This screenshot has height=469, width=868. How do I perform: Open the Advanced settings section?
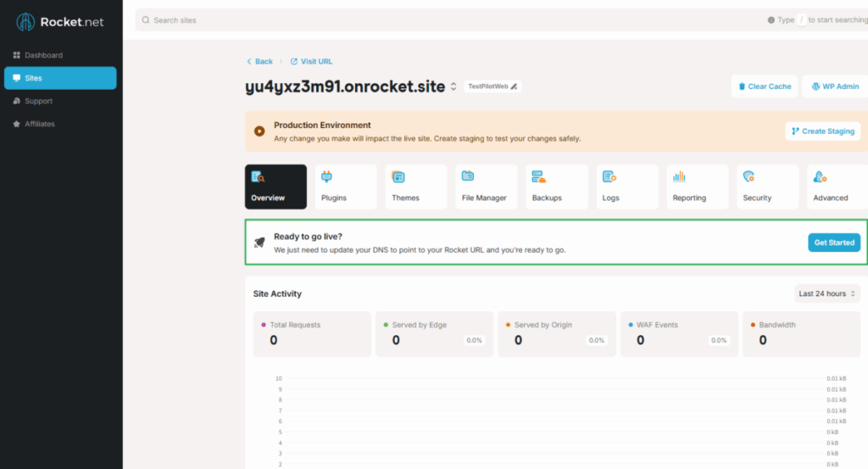pyautogui.click(x=836, y=187)
